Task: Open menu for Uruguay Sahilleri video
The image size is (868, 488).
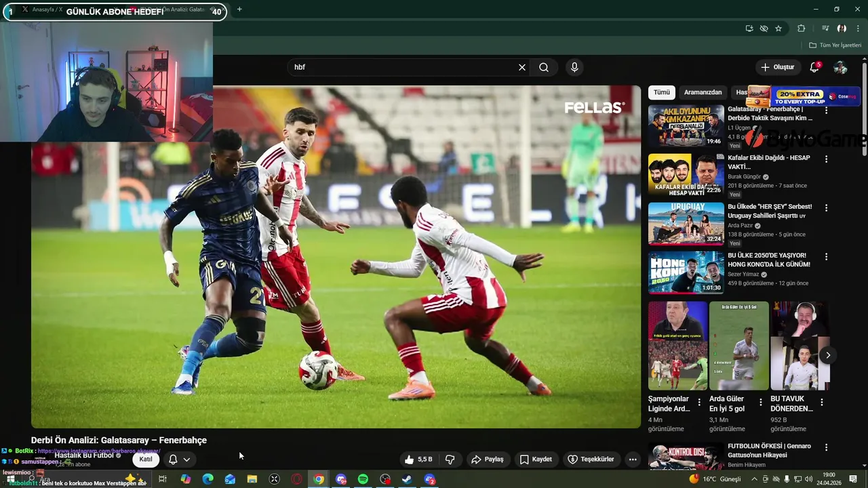Action: (x=826, y=208)
